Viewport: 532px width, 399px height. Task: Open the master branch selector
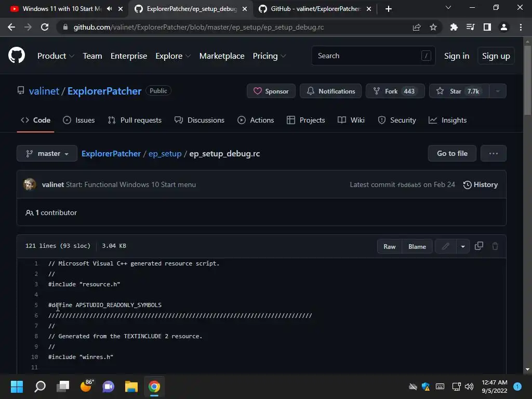[x=47, y=153]
